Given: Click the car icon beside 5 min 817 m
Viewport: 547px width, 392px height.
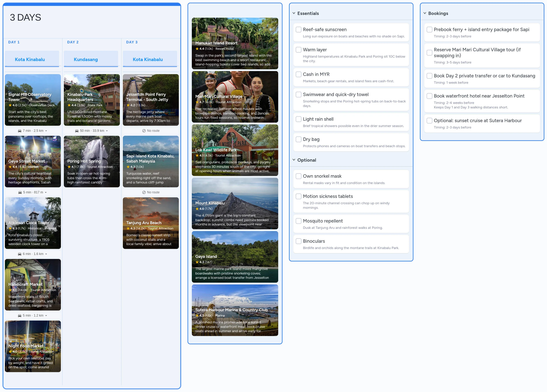Looking at the screenshot, I should pos(20,192).
